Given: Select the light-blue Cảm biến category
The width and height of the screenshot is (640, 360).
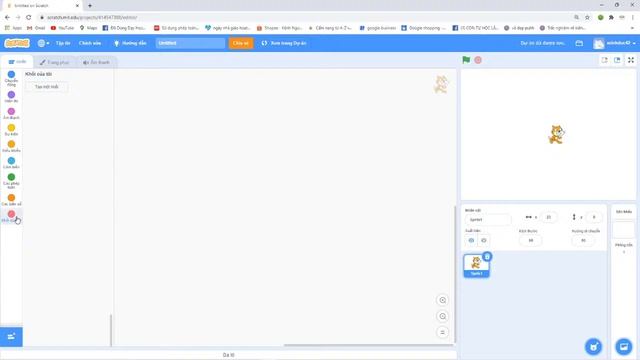Looking at the screenshot, I should tap(11, 163).
